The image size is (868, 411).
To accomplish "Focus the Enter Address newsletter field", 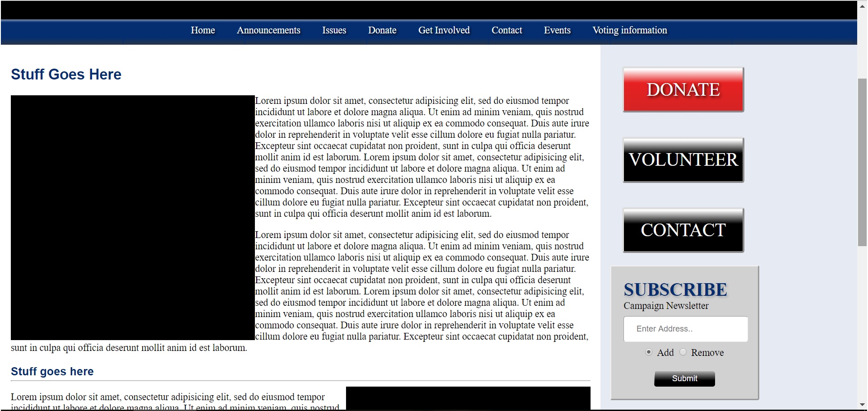I will pos(685,329).
